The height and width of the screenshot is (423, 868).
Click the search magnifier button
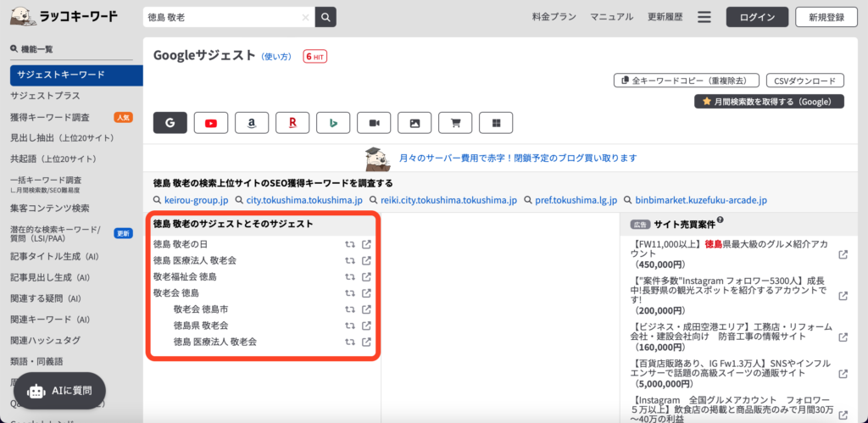(325, 17)
